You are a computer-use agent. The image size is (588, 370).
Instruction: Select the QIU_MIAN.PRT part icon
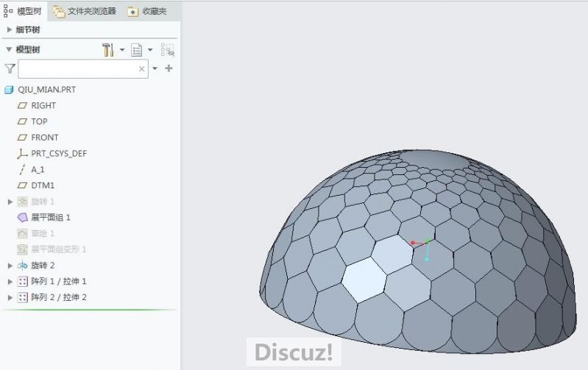pyautogui.click(x=10, y=90)
